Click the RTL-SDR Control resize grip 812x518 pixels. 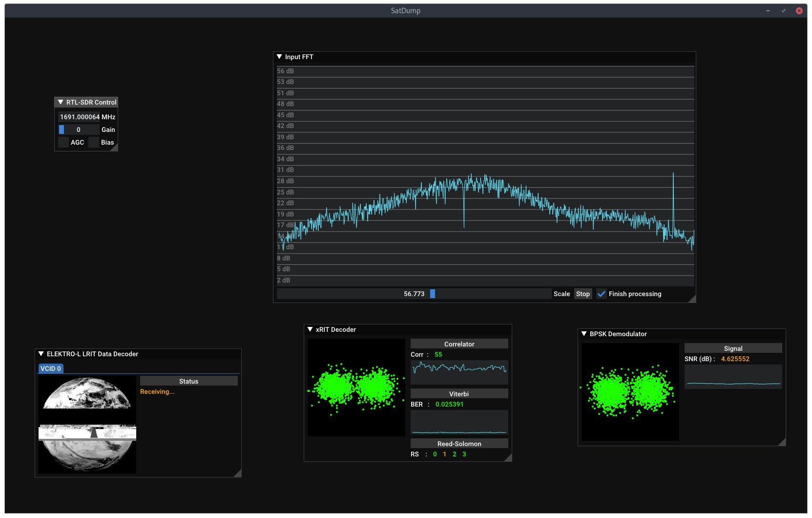click(x=115, y=148)
